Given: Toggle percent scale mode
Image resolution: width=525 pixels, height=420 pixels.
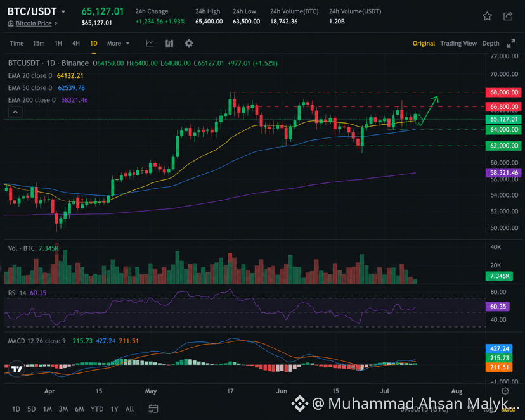Looking at the screenshot, I should coord(471,409).
